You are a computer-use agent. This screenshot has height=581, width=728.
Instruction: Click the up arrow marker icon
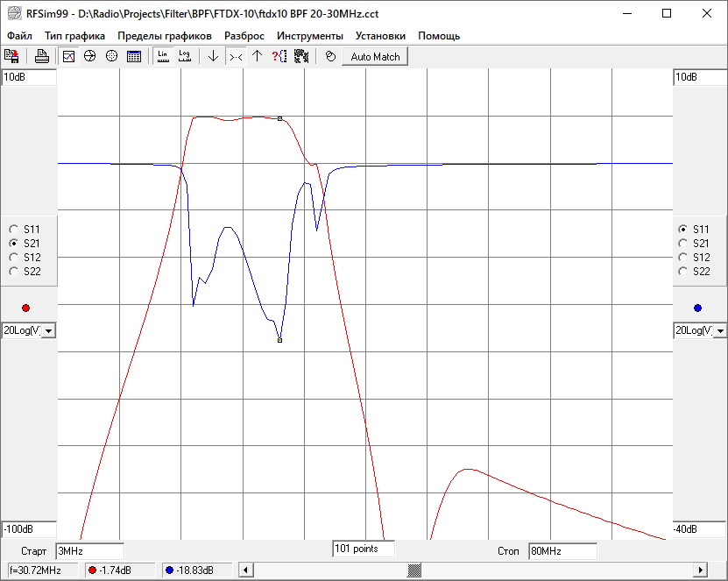pos(257,56)
